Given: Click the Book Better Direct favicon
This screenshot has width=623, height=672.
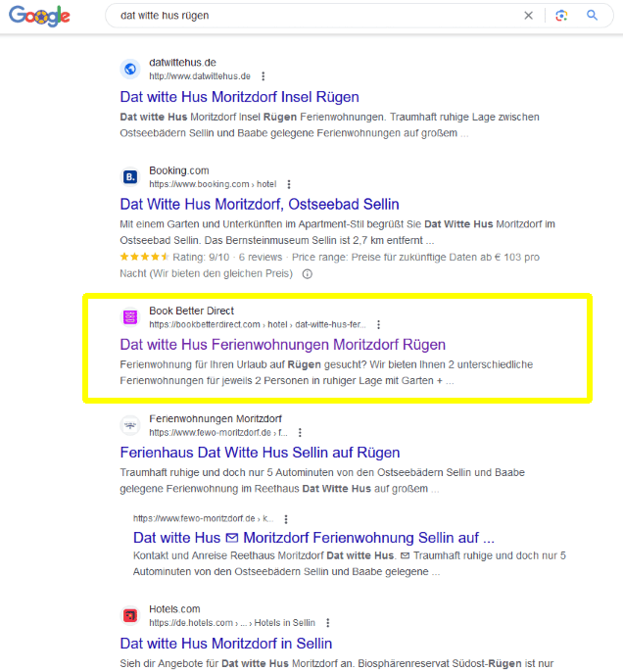Looking at the screenshot, I should (130, 317).
